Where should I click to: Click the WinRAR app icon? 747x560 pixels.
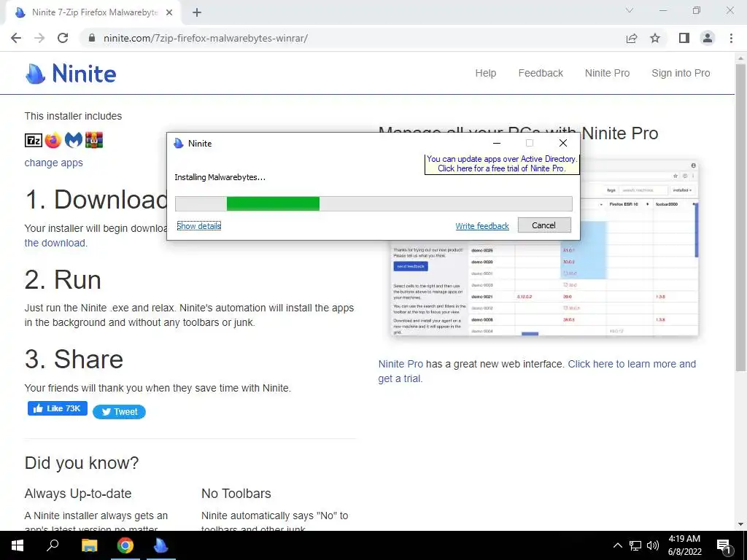(94, 140)
